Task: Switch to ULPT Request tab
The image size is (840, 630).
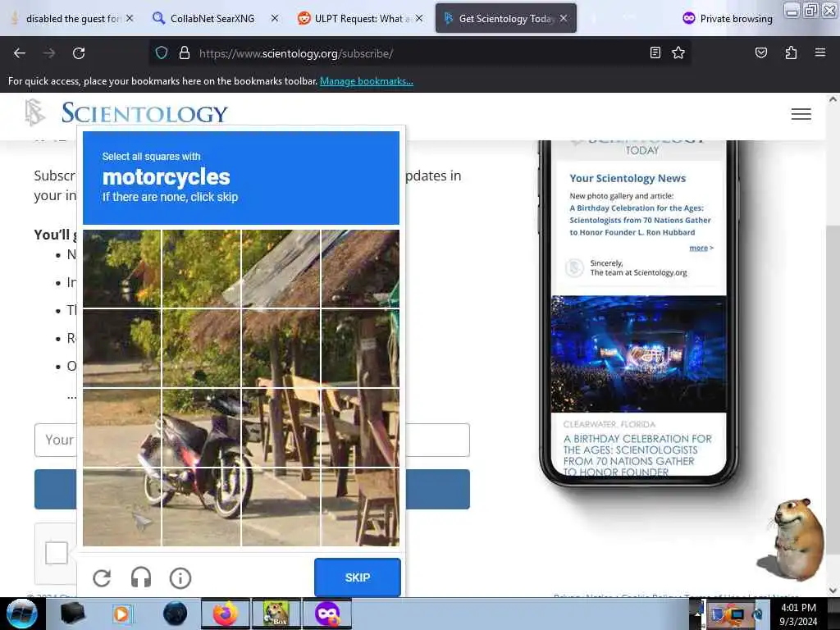Action: [362, 19]
